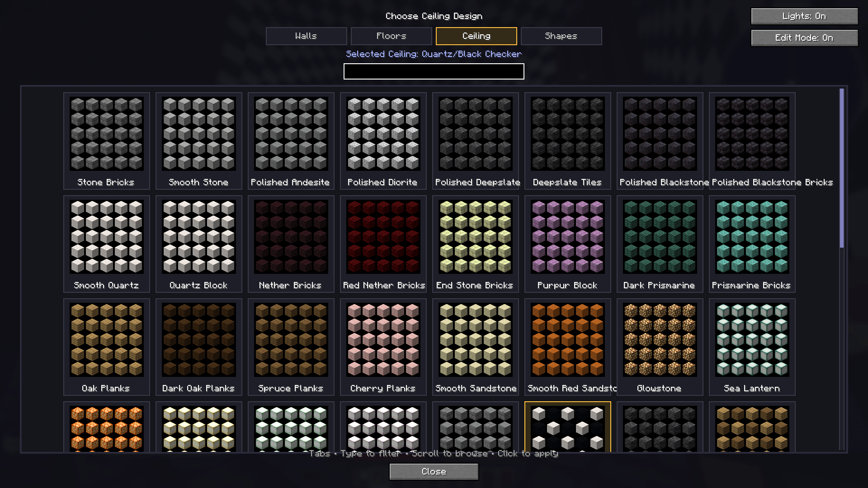The image size is (868, 488).
Task: Switch to the Shapes tab
Action: (x=561, y=36)
